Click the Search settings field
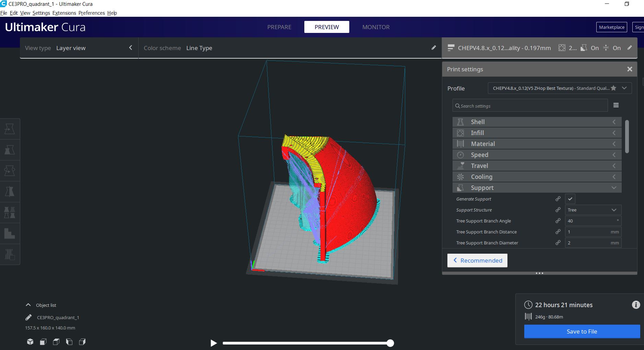The image size is (644, 350). [x=530, y=106]
